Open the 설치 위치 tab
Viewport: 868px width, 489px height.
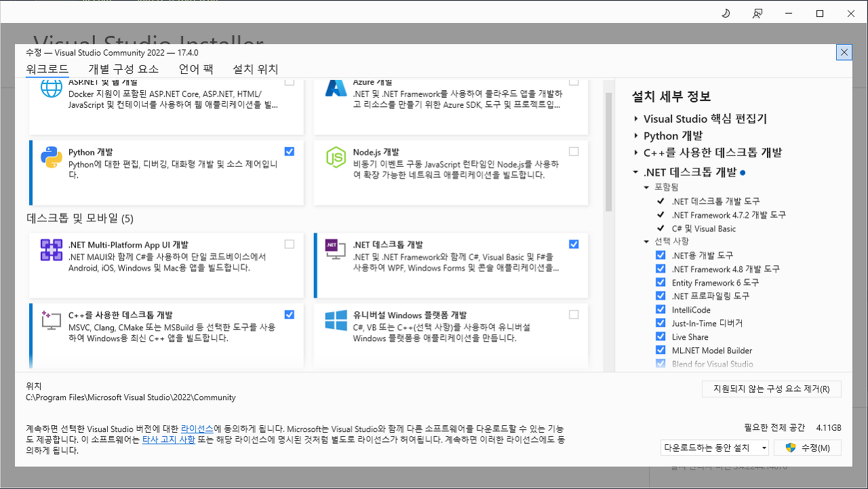coord(256,69)
